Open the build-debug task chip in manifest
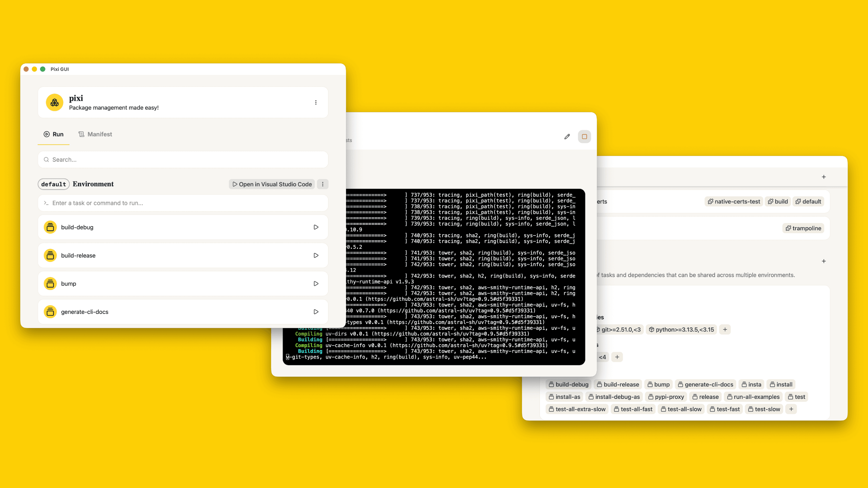The height and width of the screenshot is (488, 868). coord(568,384)
